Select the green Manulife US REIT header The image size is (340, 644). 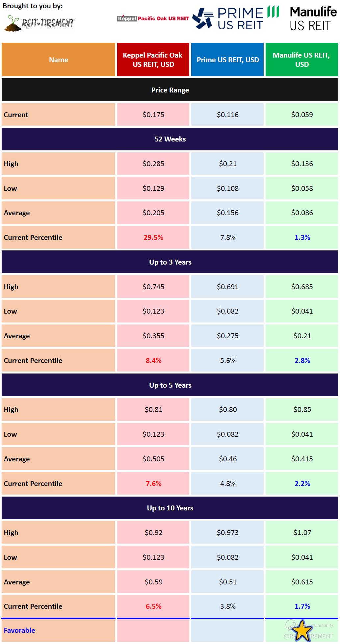tap(302, 60)
